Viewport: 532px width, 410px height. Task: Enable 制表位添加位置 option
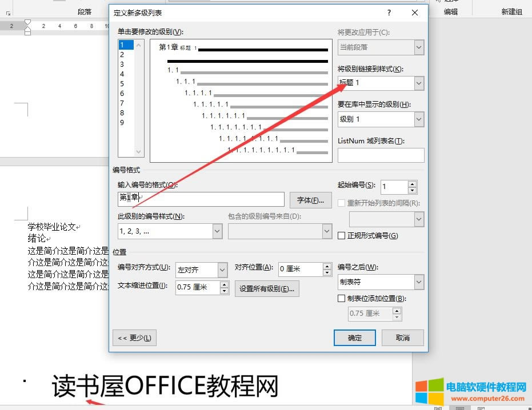[341, 299]
